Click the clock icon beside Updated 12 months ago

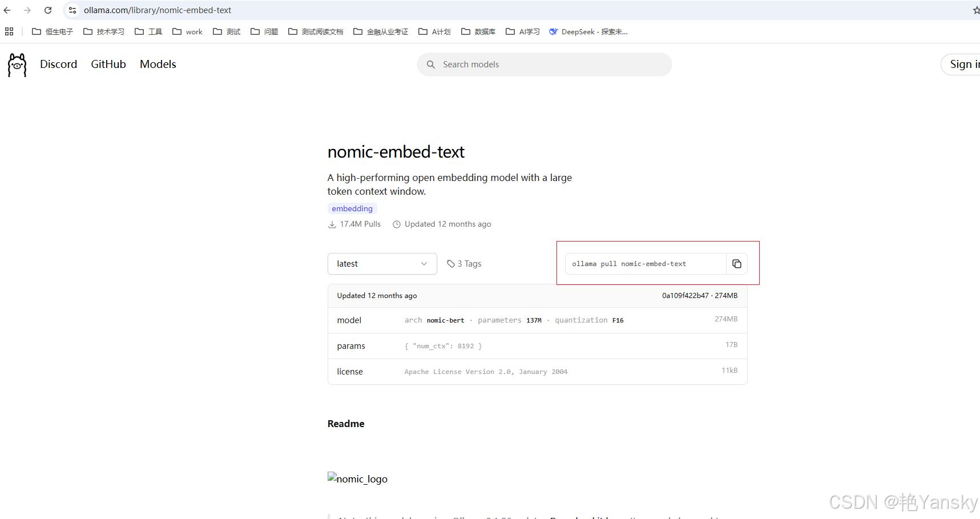[x=397, y=224]
